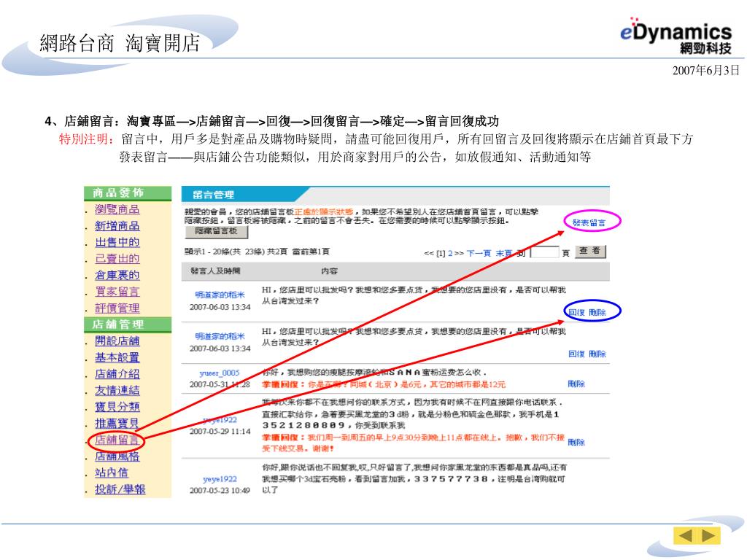
Task: Delete the yeye1922 message from 2007-05-29
Action: pos(576,443)
